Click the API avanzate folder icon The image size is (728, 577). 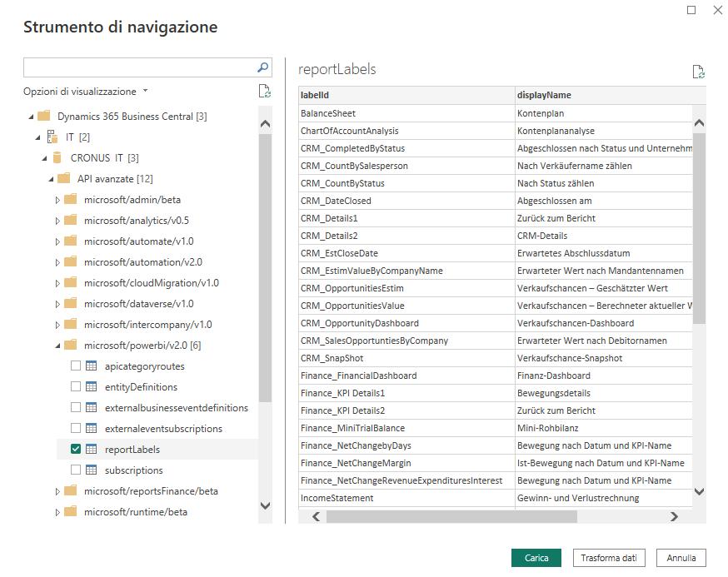click(x=63, y=178)
